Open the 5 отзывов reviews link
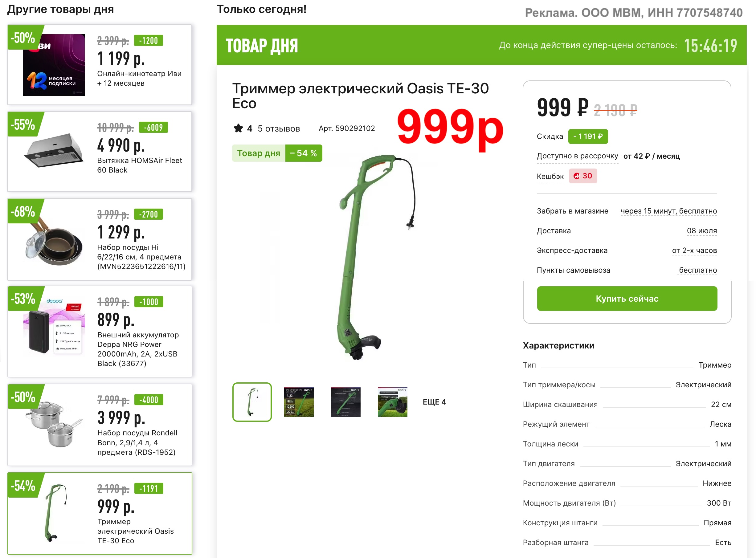Screen dimensions: 756x558 click(279, 129)
